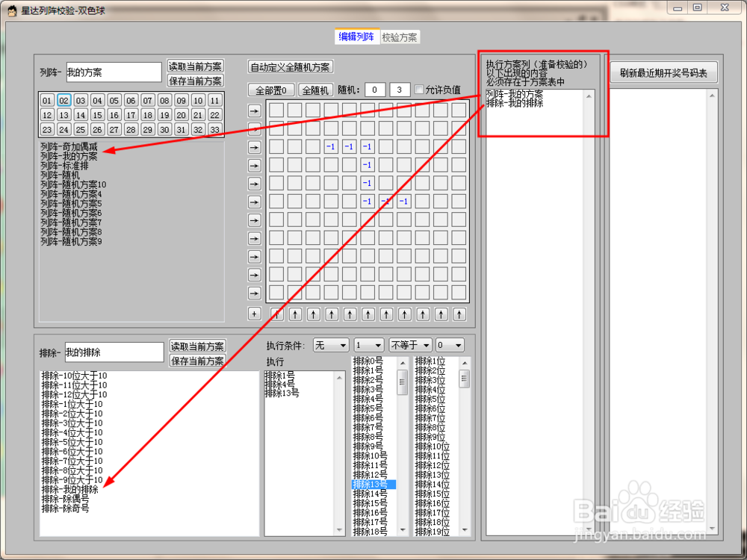747x560 pixels.
Task: Select 排除-除偶号 in the exclusion list
Action: (x=65, y=499)
